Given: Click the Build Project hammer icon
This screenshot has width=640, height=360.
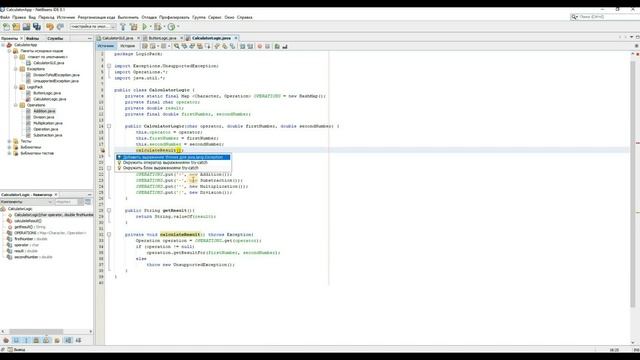Looking at the screenshot, I should (123, 27).
